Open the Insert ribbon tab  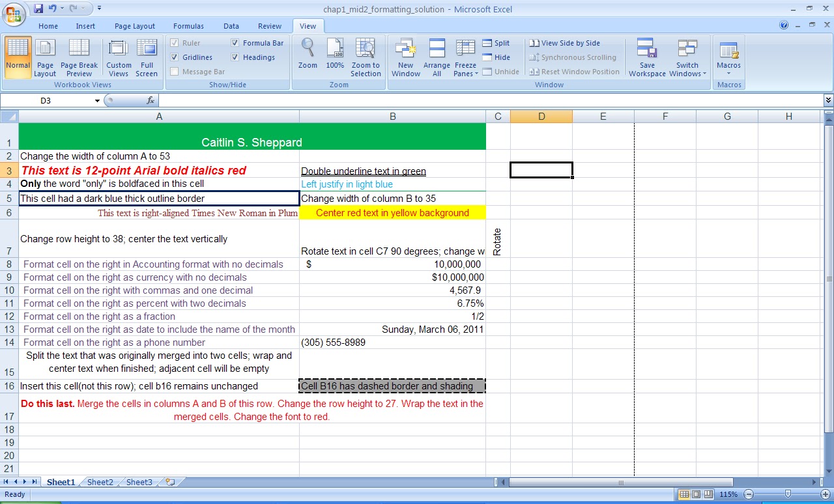(85, 26)
